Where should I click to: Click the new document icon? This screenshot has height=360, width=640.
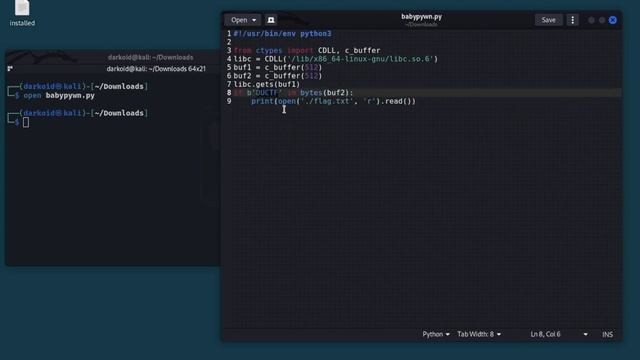click(x=271, y=20)
